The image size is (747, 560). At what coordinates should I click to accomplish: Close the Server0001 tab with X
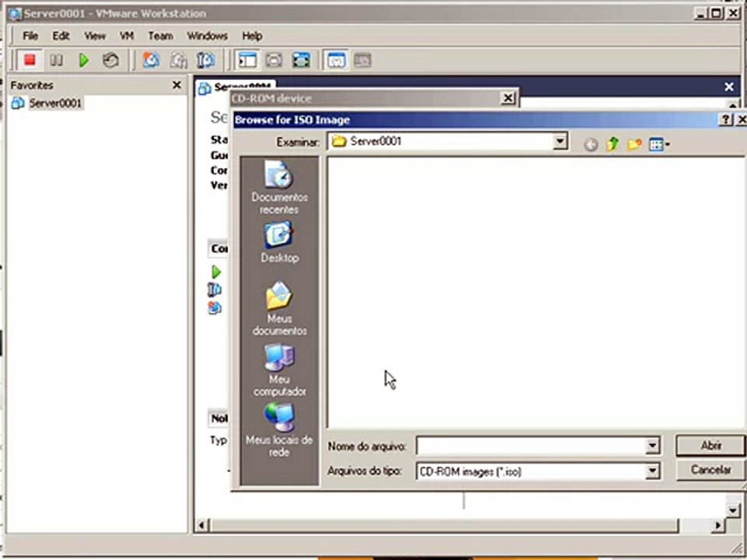729,86
